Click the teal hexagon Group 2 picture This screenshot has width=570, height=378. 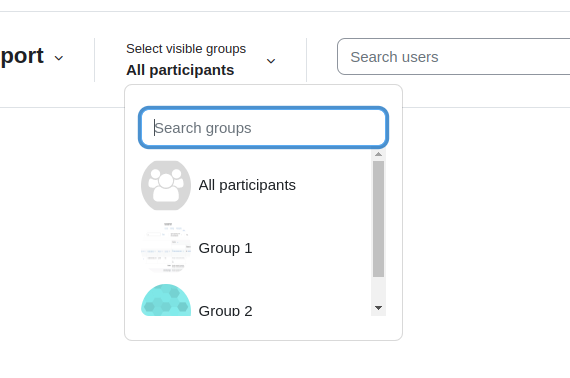click(x=166, y=300)
